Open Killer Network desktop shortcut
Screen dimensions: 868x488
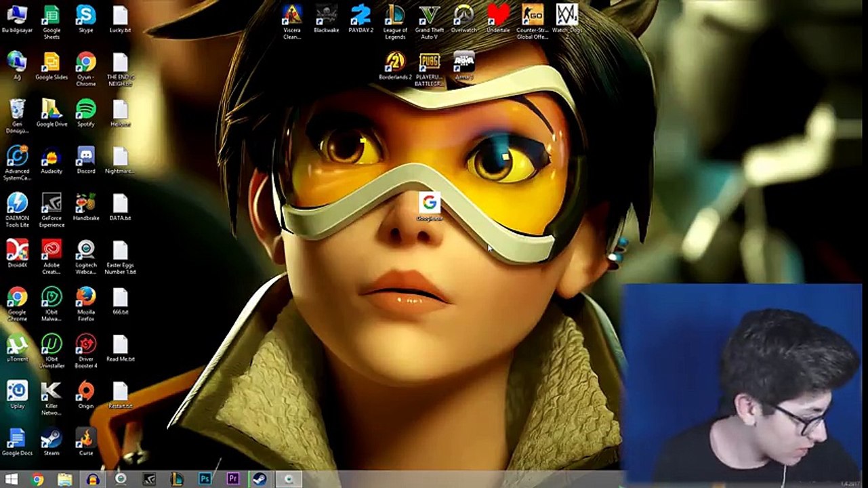coord(51,397)
